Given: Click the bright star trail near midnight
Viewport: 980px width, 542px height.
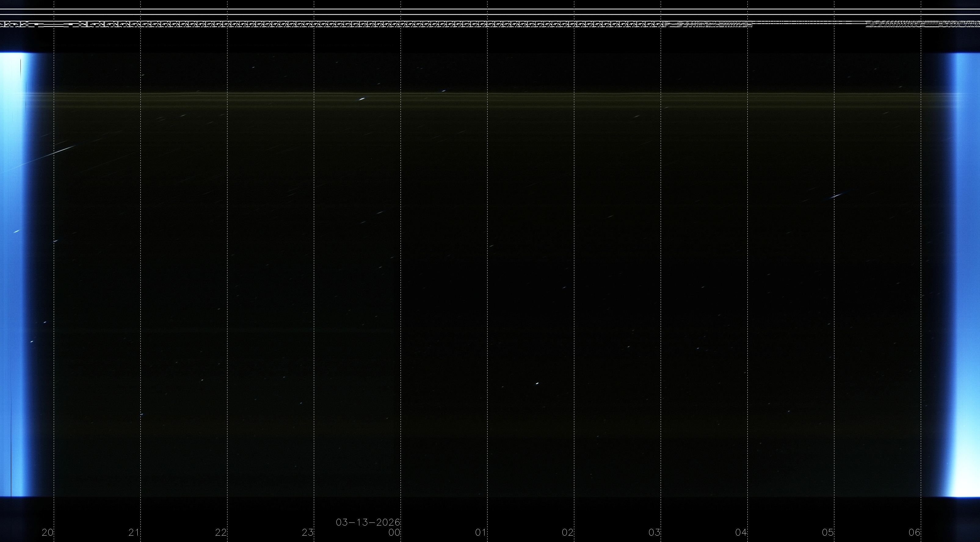Looking at the screenshot, I should pos(361,99).
